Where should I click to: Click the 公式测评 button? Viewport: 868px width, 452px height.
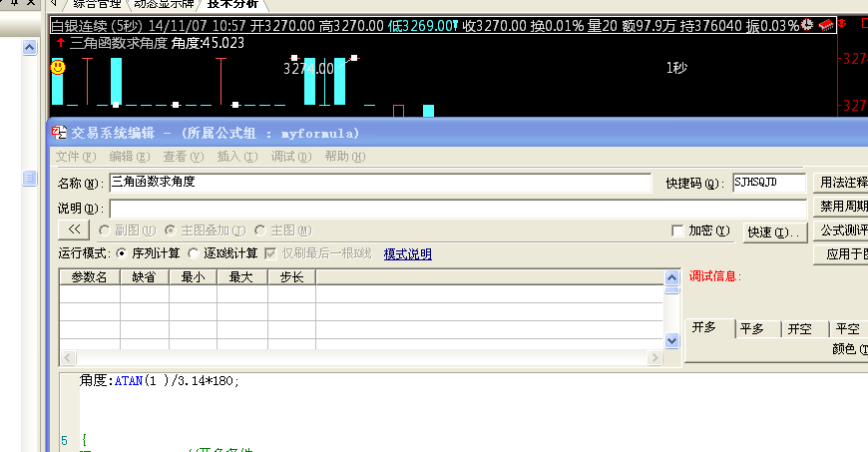click(x=841, y=229)
